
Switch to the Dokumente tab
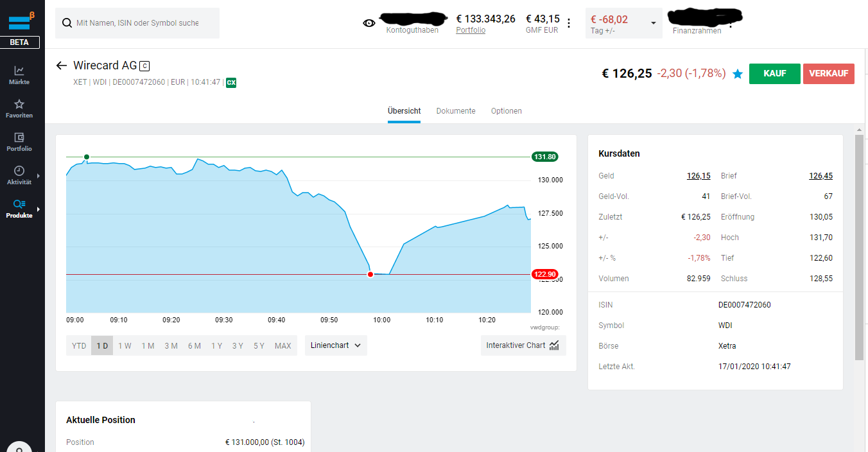click(x=456, y=110)
